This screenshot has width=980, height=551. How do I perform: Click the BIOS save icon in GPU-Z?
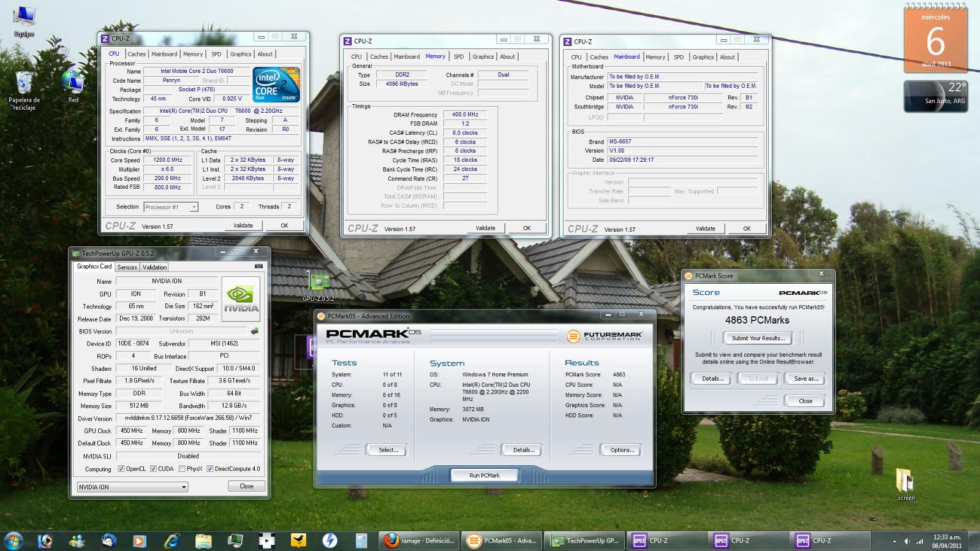[x=255, y=331]
